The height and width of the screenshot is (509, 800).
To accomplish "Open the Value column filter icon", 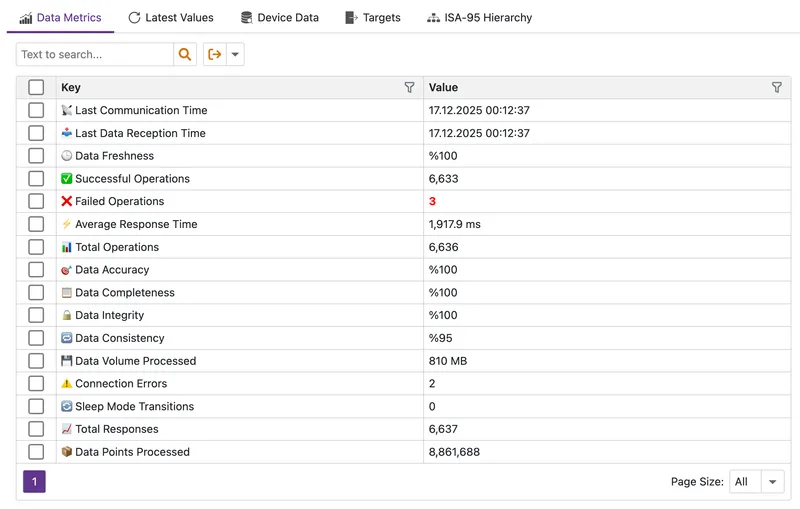I will [777, 88].
